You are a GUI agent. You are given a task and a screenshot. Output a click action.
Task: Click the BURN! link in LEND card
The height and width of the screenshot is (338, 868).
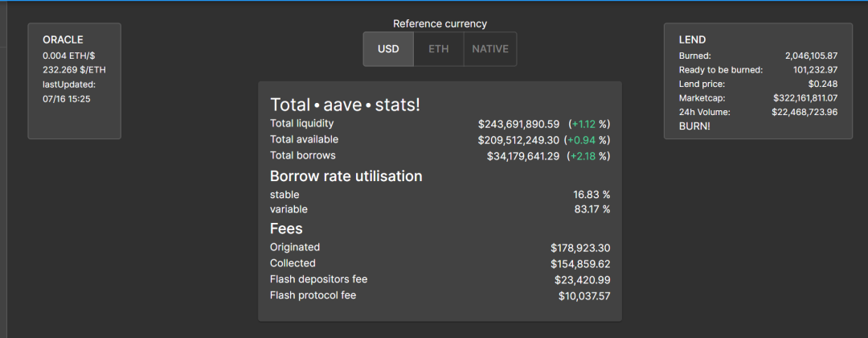[694, 126]
